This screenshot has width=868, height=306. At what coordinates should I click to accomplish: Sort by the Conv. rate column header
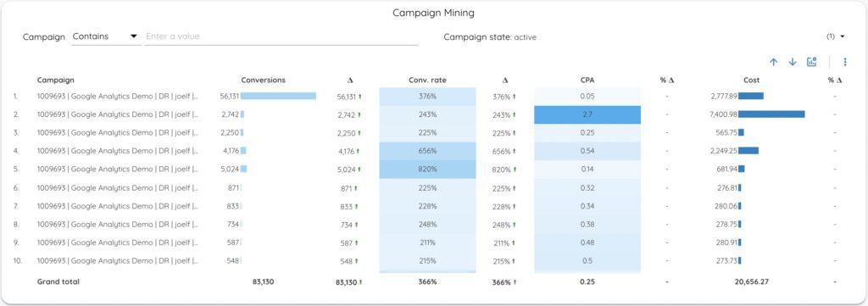pyautogui.click(x=427, y=81)
